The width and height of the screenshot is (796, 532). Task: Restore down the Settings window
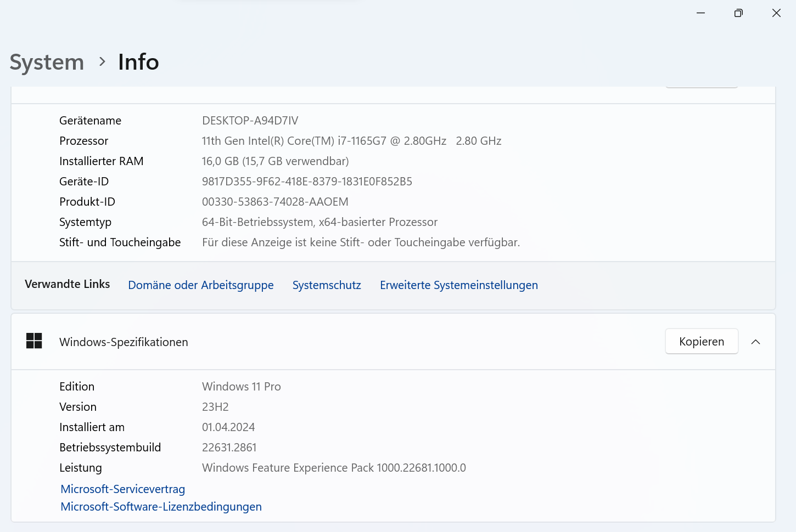[738, 13]
